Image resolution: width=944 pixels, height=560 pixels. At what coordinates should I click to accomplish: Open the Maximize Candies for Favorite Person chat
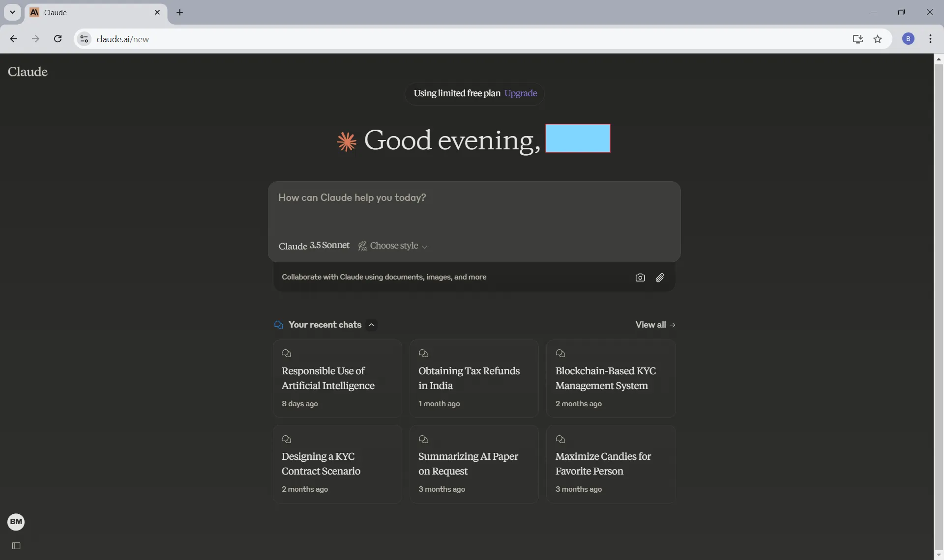coord(611,464)
